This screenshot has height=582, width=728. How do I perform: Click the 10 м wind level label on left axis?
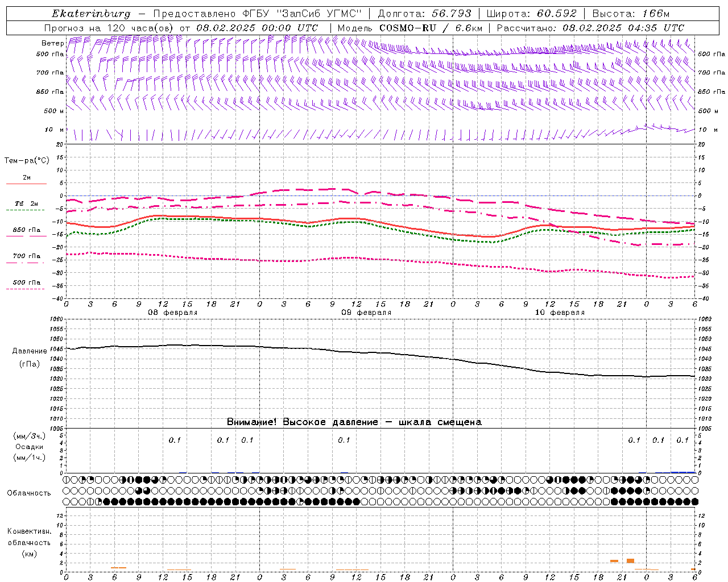[54, 130]
